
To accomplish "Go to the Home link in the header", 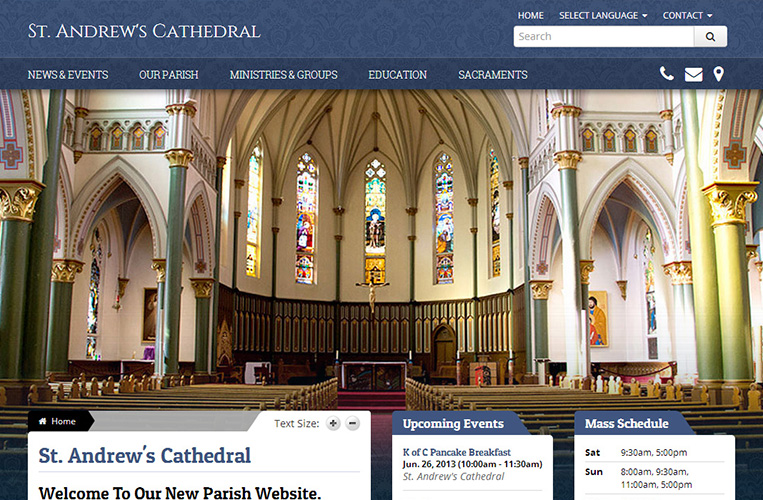I will 530,16.
